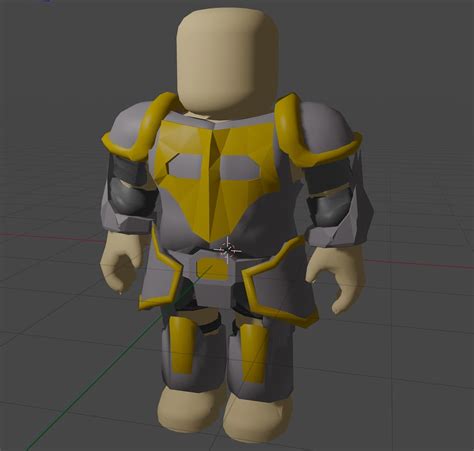The image size is (474, 451).
Task: Click the yellow belt buckle rectangle
Action: pyautogui.click(x=213, y=269)
